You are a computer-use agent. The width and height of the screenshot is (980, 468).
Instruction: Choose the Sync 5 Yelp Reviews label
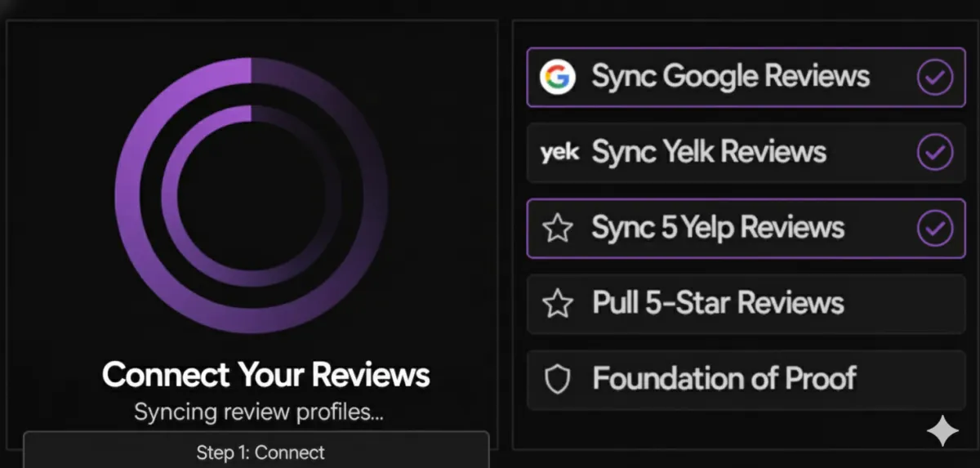tap(718, 228)
